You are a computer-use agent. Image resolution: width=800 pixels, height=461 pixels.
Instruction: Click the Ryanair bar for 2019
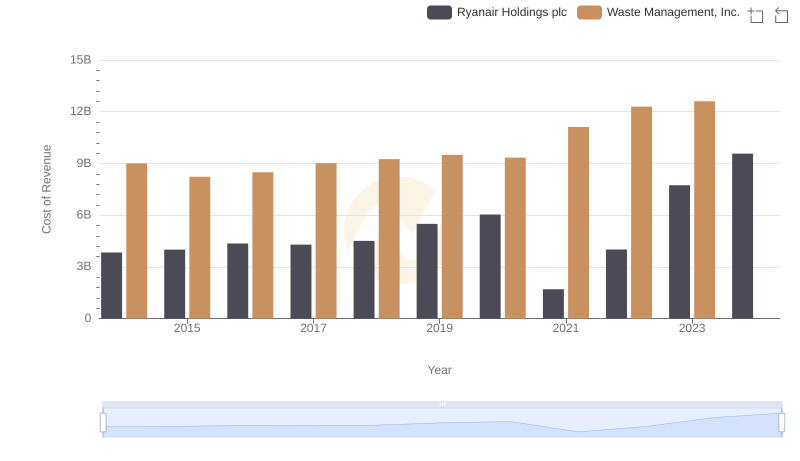coord(427,271)
